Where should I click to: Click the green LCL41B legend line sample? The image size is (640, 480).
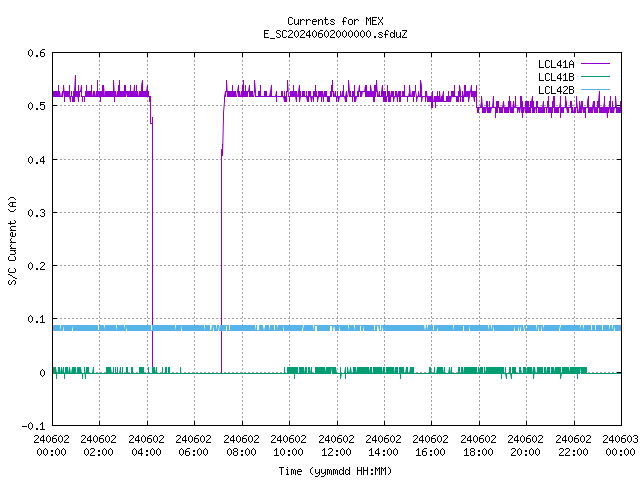595,76
